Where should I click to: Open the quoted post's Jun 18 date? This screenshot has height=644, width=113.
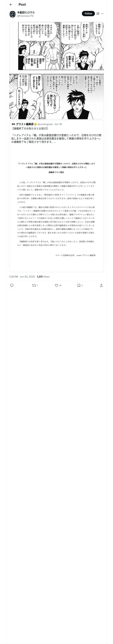tap(58, 124)
